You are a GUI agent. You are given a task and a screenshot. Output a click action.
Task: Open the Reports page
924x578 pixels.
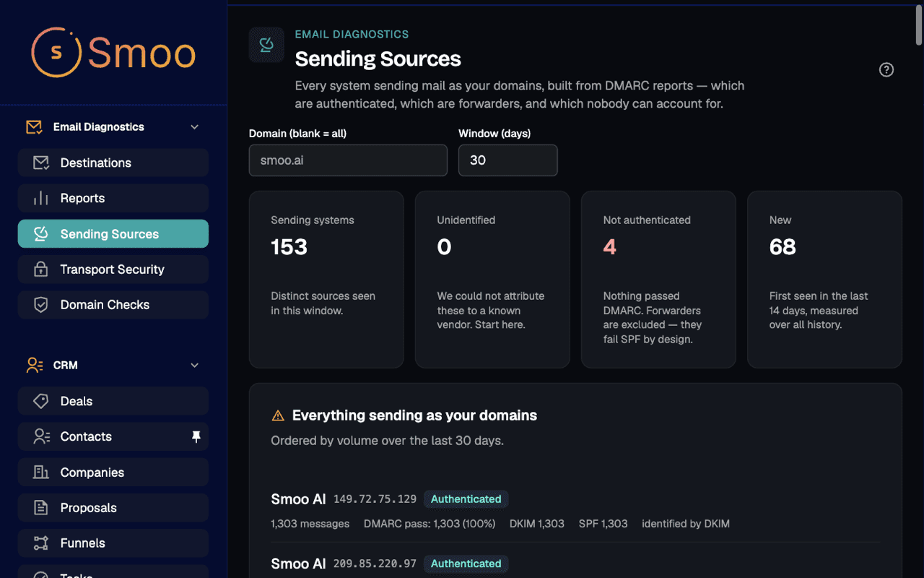click(x=113, y=198)
